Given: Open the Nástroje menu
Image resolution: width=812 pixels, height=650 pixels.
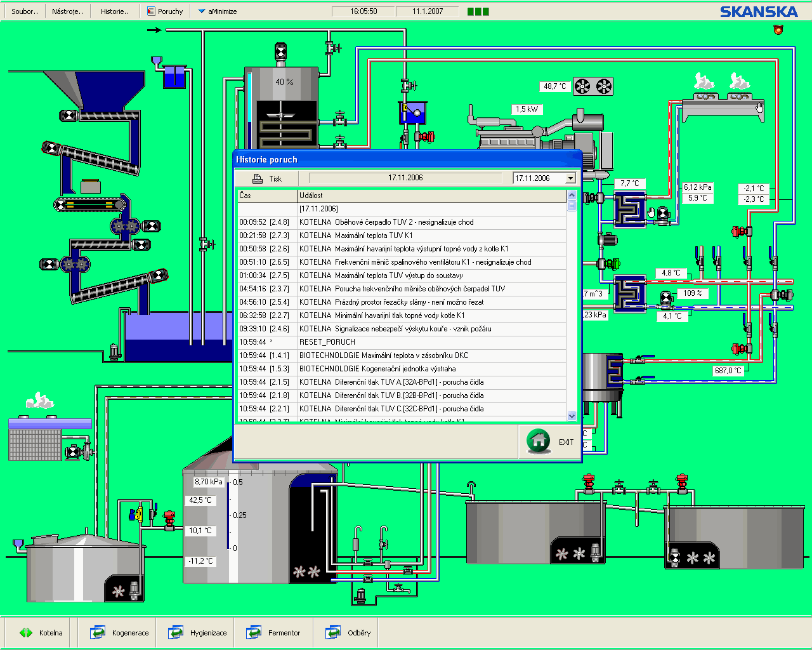Looking at the screenshot, I should 67,11.
